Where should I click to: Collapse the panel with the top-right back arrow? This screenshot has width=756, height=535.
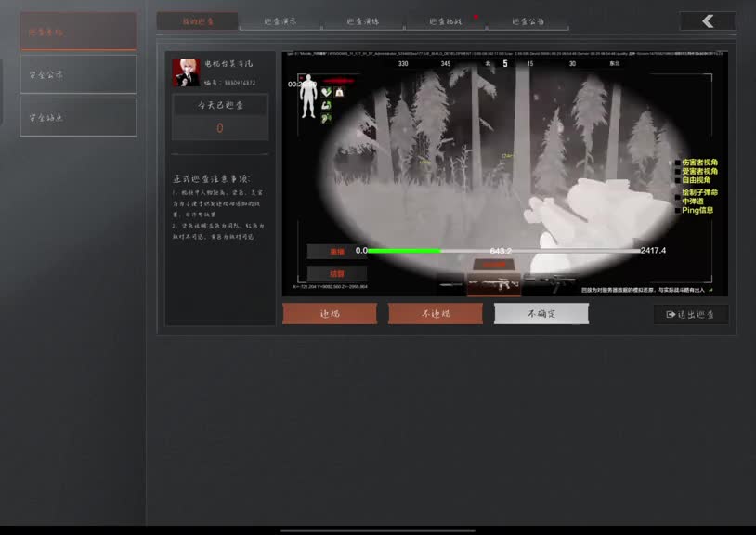click(707, 20)
